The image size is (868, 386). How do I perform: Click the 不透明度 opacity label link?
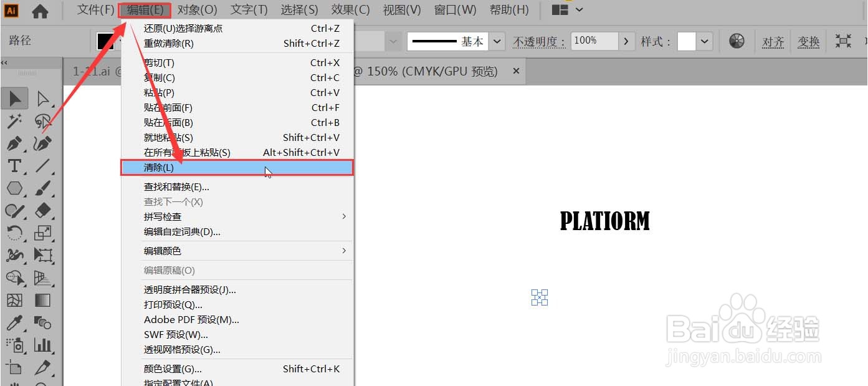point(540,42)
